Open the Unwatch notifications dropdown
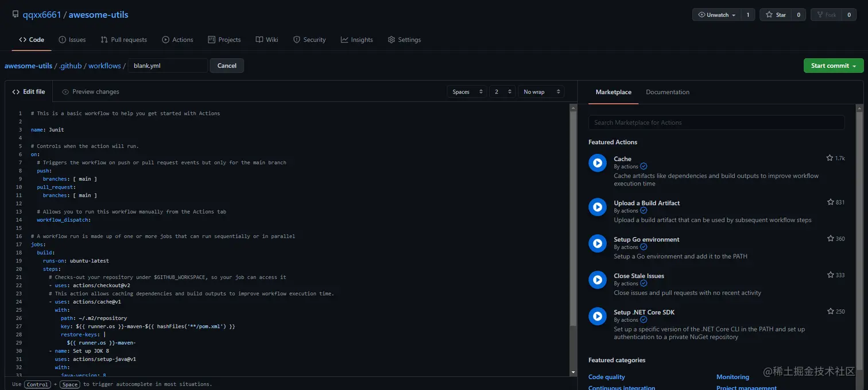The image size is (868, 390). (x=716, y=15)
